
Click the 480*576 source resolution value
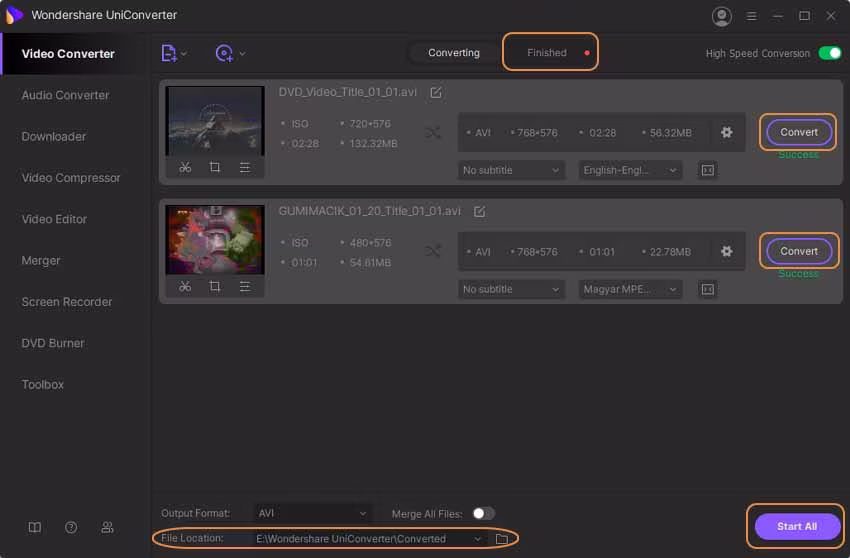[x=370, y=242]
